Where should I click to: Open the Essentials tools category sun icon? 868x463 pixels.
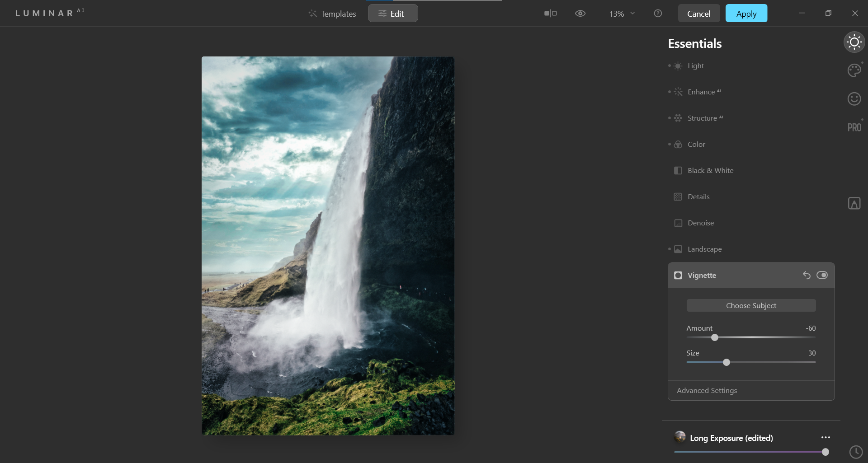[x=854, y=42]
